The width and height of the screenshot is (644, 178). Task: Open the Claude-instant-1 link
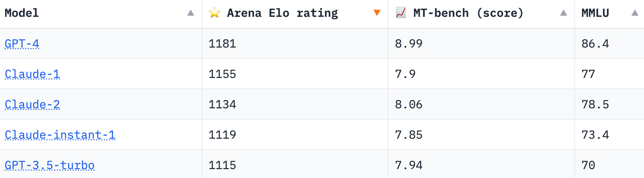60,135
